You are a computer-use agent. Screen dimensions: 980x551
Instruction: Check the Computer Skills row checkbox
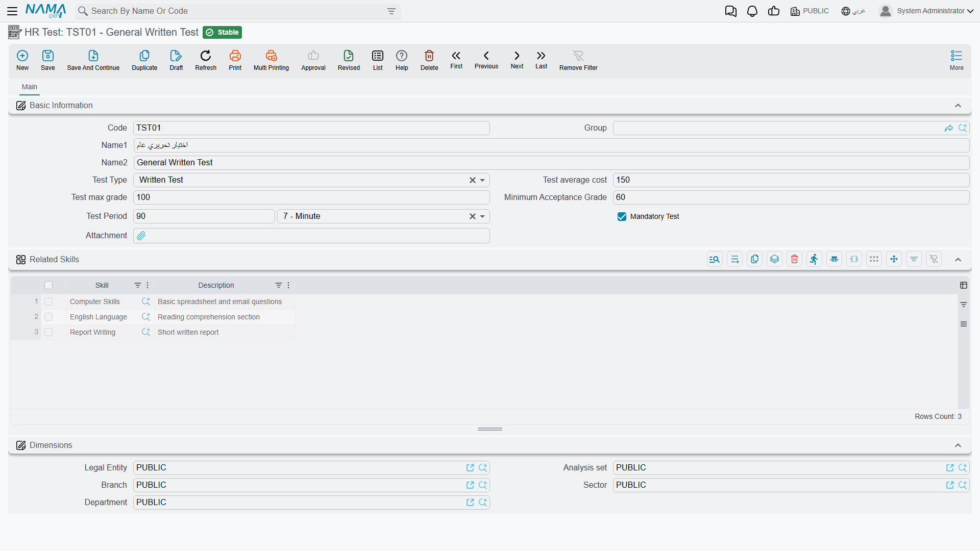tap(48, 302)
